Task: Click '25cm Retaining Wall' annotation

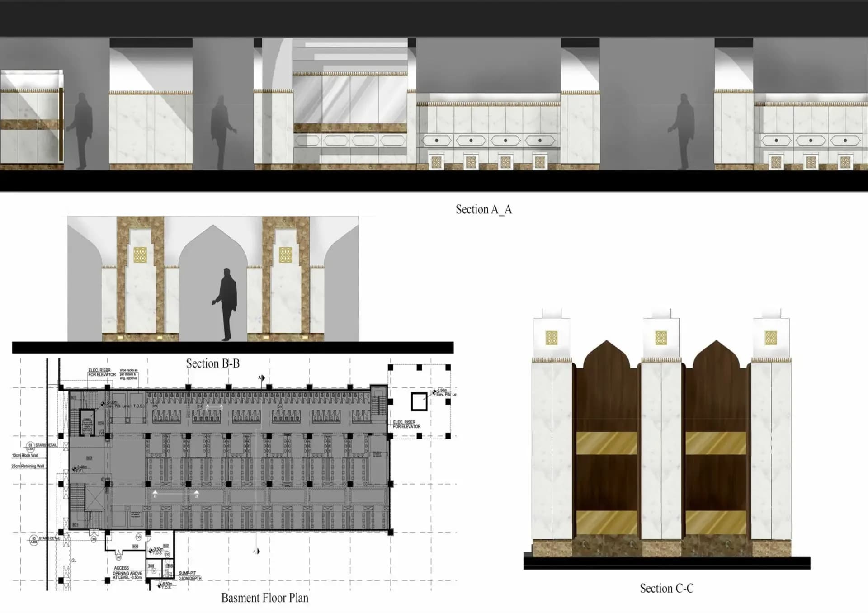Action: coord(28,466)
